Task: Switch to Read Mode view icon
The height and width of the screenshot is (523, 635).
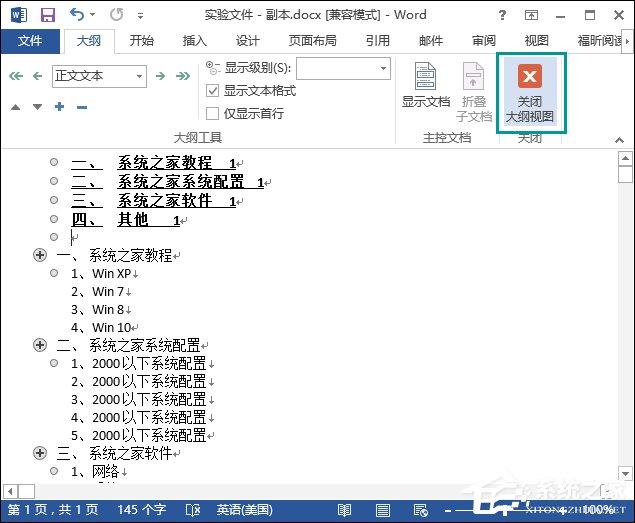Action: click(x=345, y=510)
